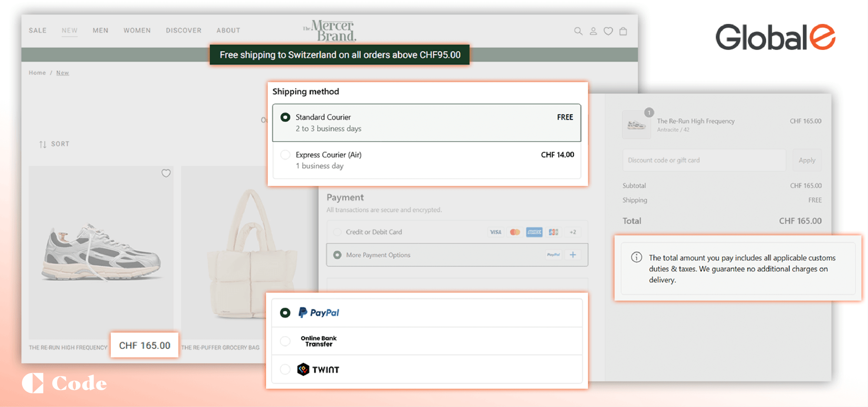Open the WOMEN menu item

(x=137, y=30)
